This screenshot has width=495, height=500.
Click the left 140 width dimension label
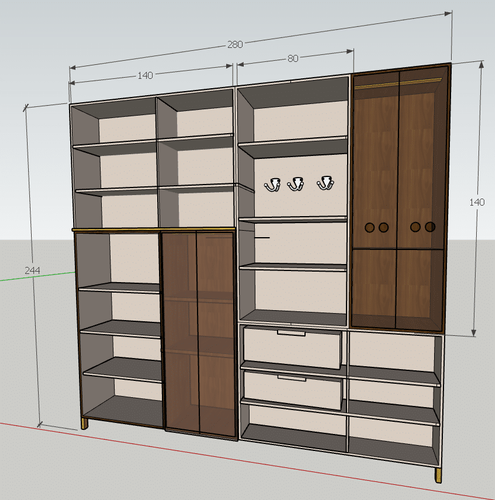click(x=145, y=76)
